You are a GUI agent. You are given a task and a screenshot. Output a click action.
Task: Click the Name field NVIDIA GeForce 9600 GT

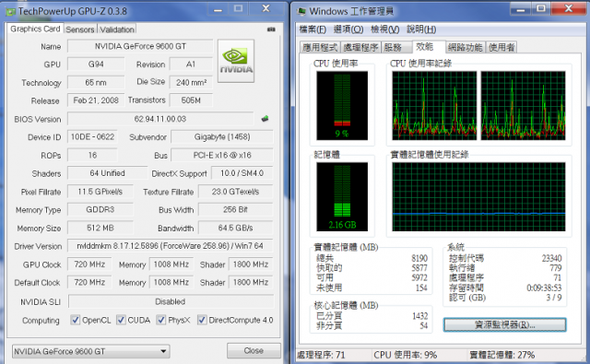click(x=140, y=46)
